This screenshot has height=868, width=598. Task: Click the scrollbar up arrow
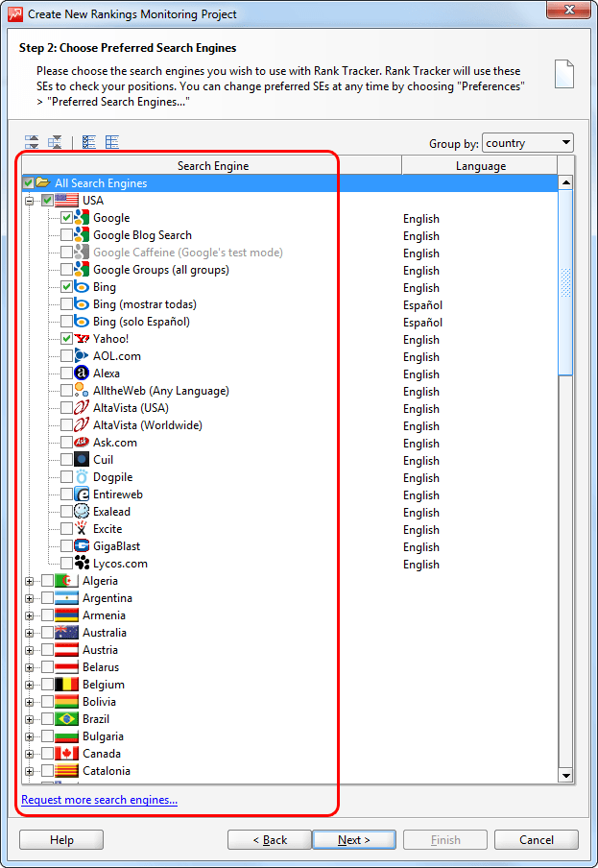point(565,182)
